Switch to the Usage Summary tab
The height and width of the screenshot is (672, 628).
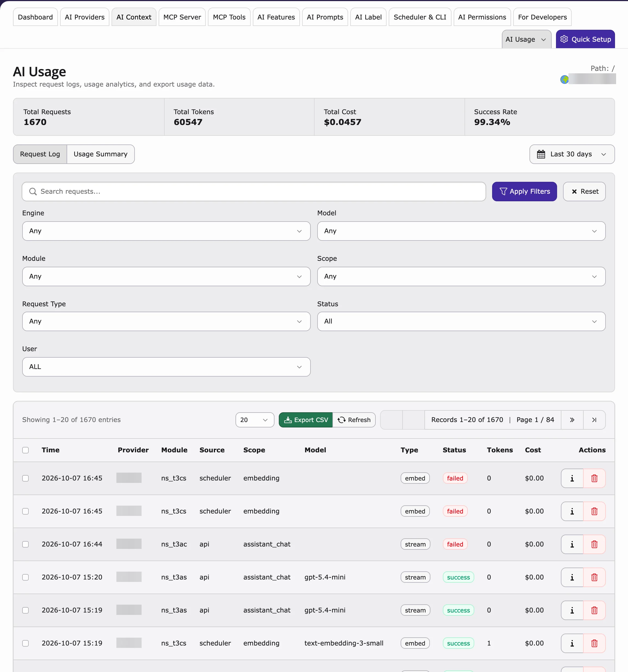point(100,154)
